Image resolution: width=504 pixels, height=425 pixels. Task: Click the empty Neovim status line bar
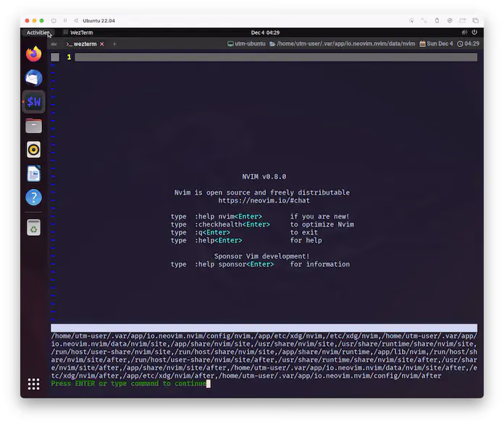pyautogui.click(x=264, y=328)
